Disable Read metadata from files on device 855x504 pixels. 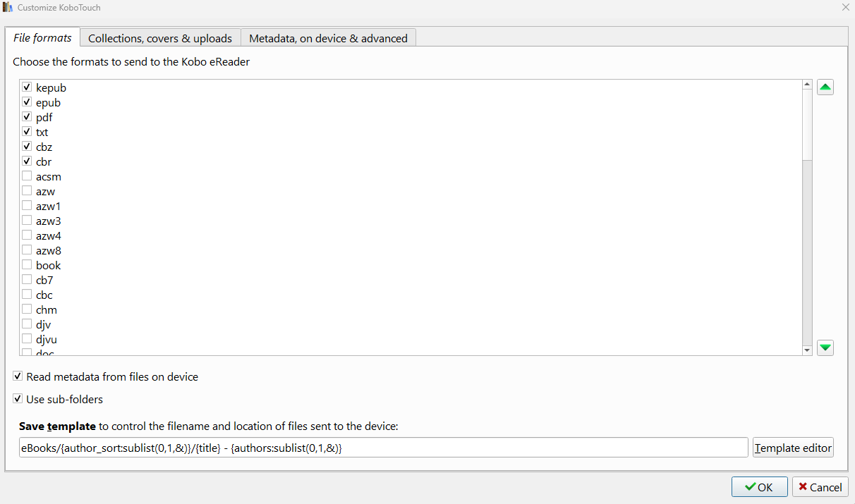click(18, 376)
